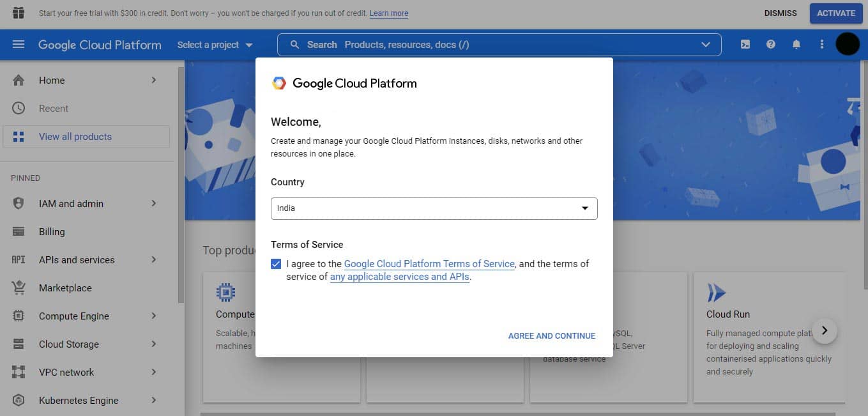The width and height of the screenshot is (868, 416).
Task: Click the gift icon in trial banner
Action: [19, 13]
